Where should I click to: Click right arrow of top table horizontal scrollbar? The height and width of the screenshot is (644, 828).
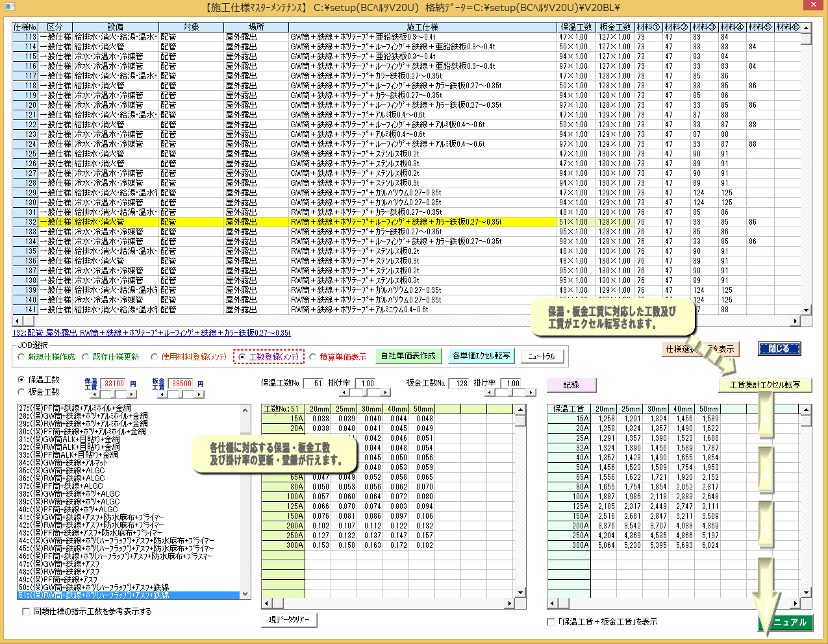pos(795,321)
